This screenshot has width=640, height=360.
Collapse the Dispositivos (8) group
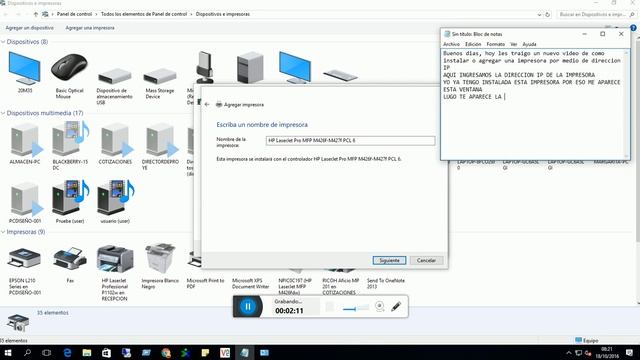tap(3, 42)
